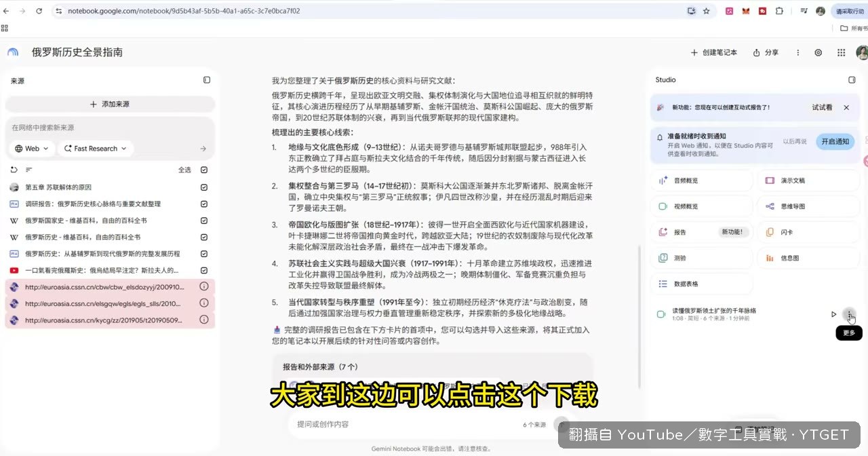The width and height of the screenshot is (868, 456).
Task: Toggle checkbox for 一口气看完俄罗斯史 video source
Action: [x=204, y=270]
